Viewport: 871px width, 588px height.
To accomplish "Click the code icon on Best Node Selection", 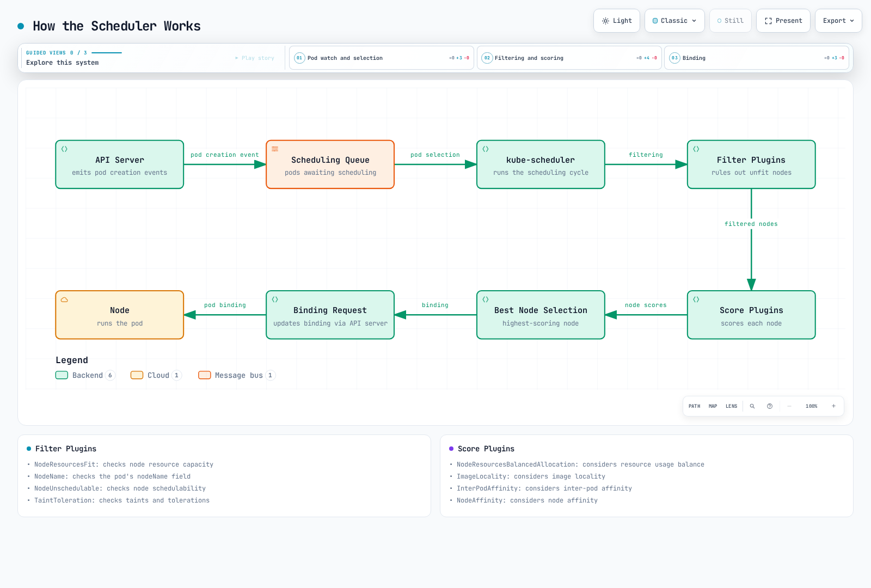I will [x=486, y=299].
